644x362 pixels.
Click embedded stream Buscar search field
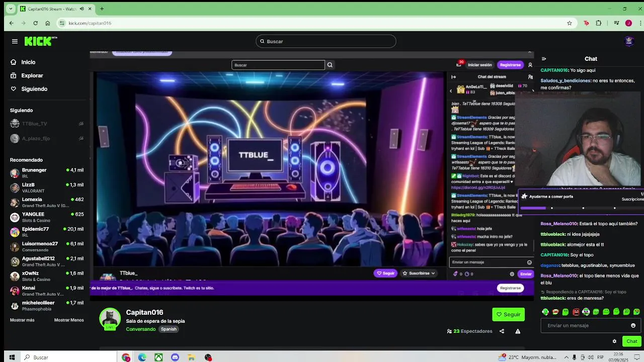(x=278, y=65)
